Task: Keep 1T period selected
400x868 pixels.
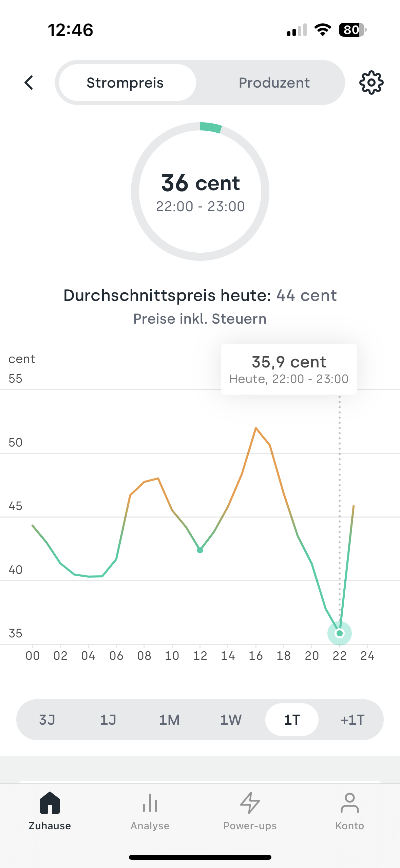Action: point(292,720)
